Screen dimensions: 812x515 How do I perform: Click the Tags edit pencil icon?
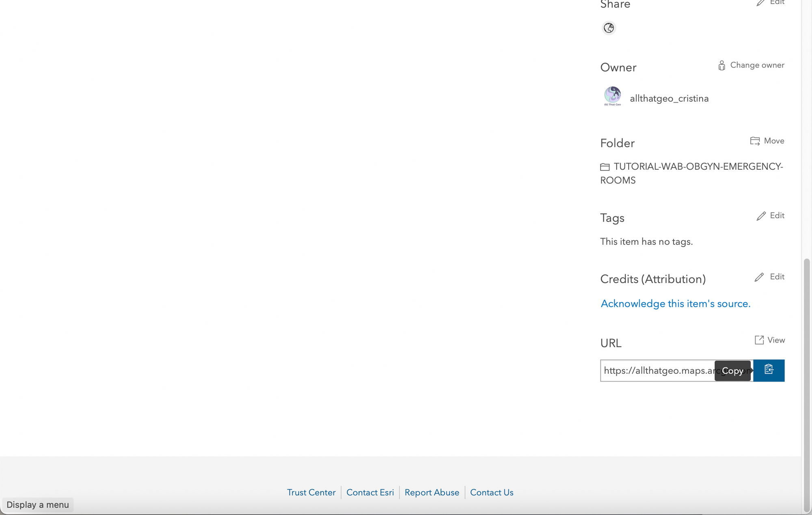761,216
